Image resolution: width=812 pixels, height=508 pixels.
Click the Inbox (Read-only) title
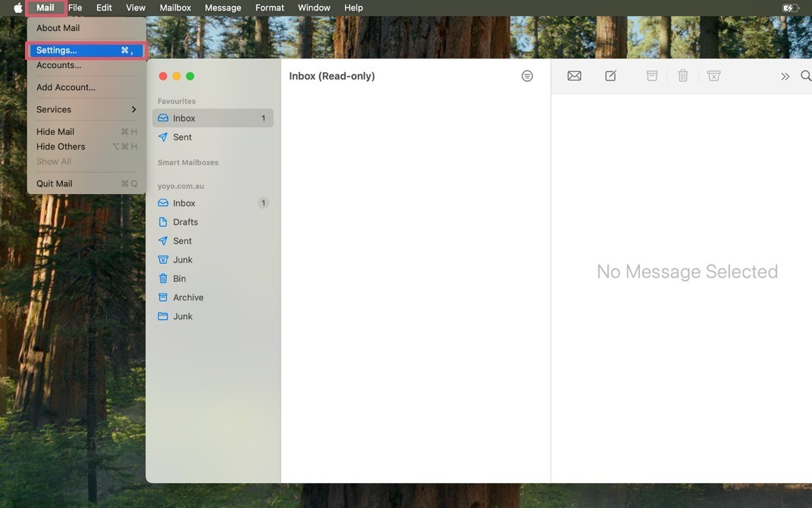(x=332, y=76)
